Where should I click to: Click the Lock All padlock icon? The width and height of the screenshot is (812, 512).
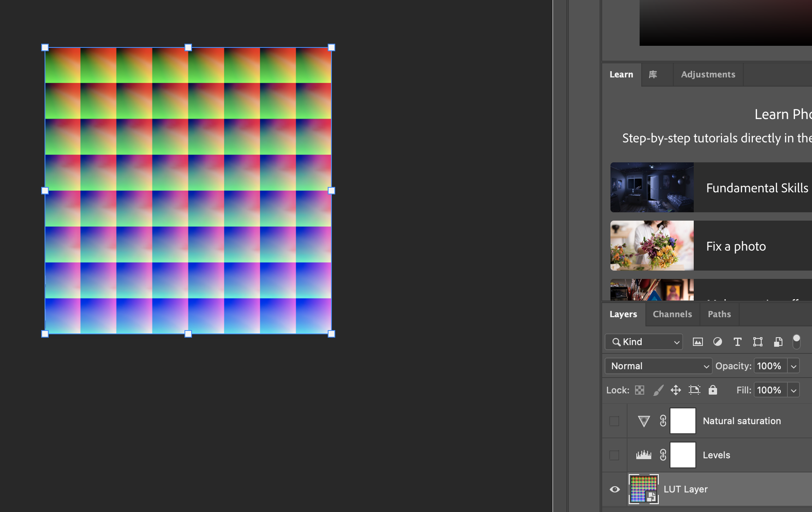coord(713,390)
